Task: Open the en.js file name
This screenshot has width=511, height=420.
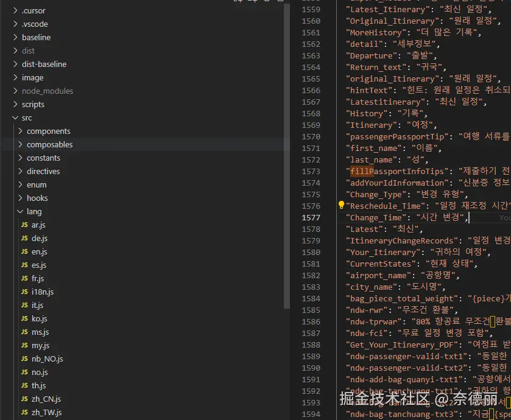Action: click(40, 251)
